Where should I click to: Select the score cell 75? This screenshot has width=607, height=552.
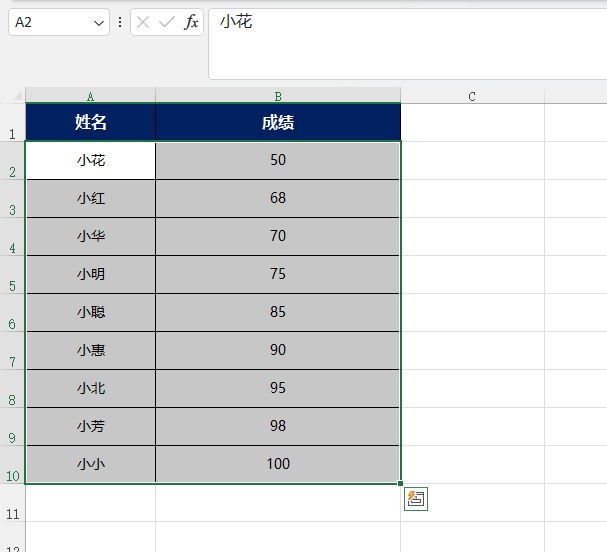click(278, 274)
